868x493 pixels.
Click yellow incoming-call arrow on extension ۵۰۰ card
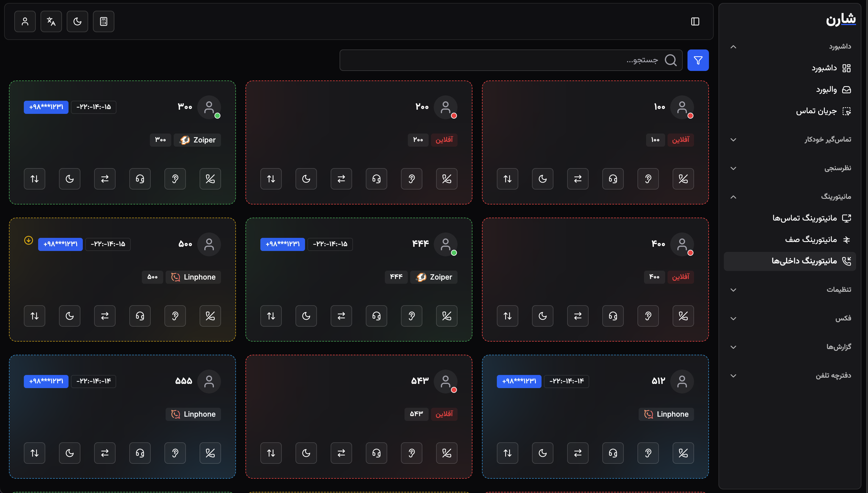tap(28, 241)
